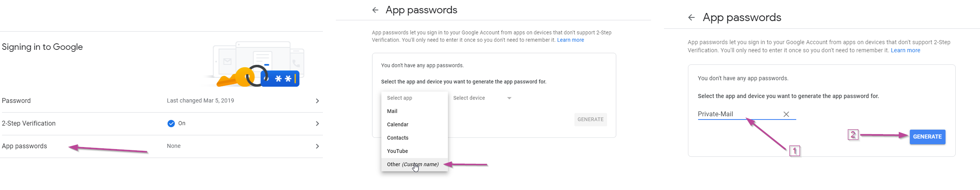Choose Mail from the app list
This screenshot has width=980, height=190.
click(392, 111)
